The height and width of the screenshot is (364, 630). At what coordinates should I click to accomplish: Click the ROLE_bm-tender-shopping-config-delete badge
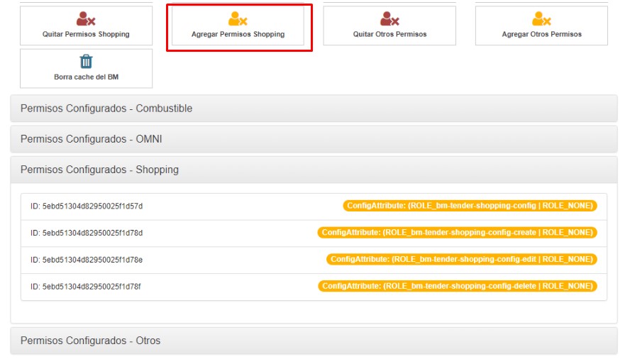coord(457,286)
